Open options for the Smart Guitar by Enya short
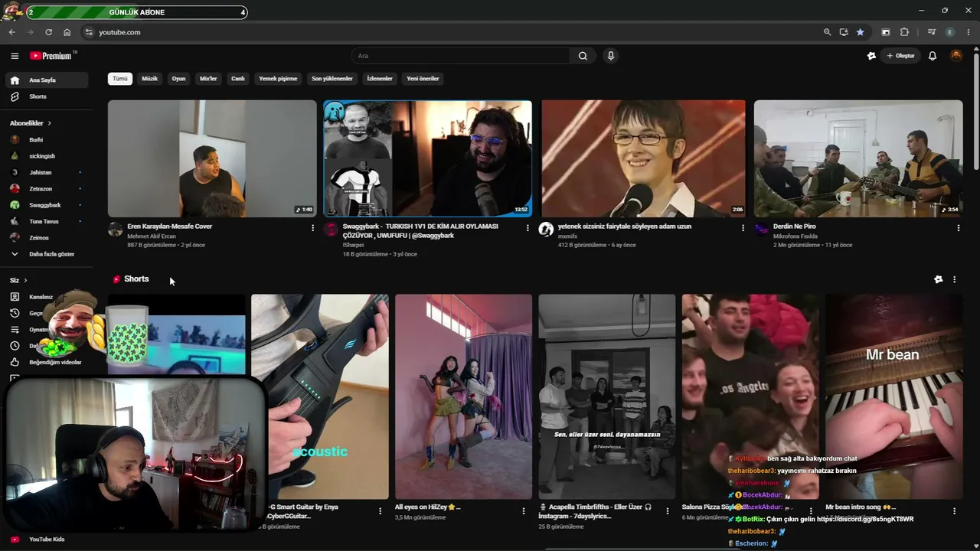 380,510
